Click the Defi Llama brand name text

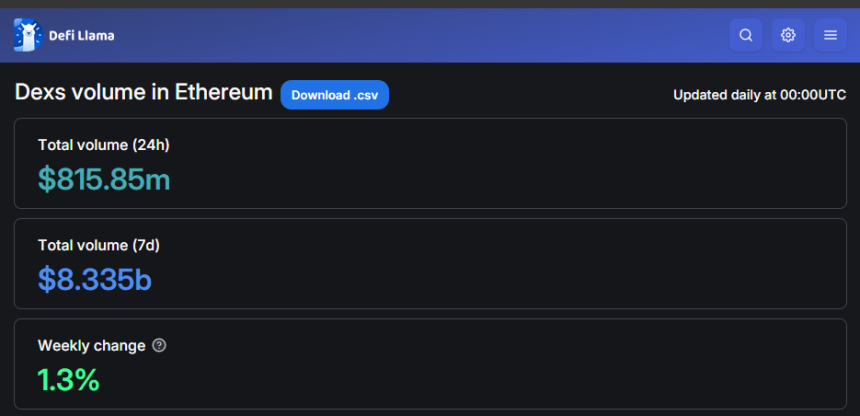pos(81,36)
